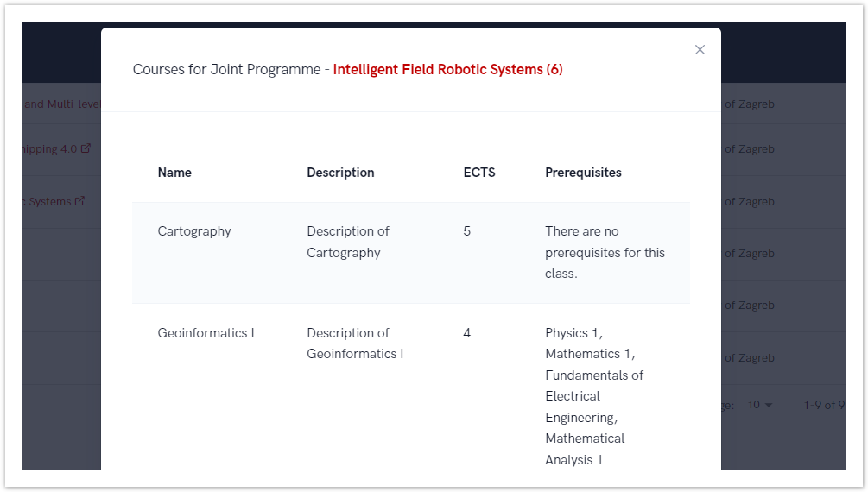Screen dimensions: 868x492
Task: Expand the rows-per-page dropdown showing 10
Action: pos(760,405)
